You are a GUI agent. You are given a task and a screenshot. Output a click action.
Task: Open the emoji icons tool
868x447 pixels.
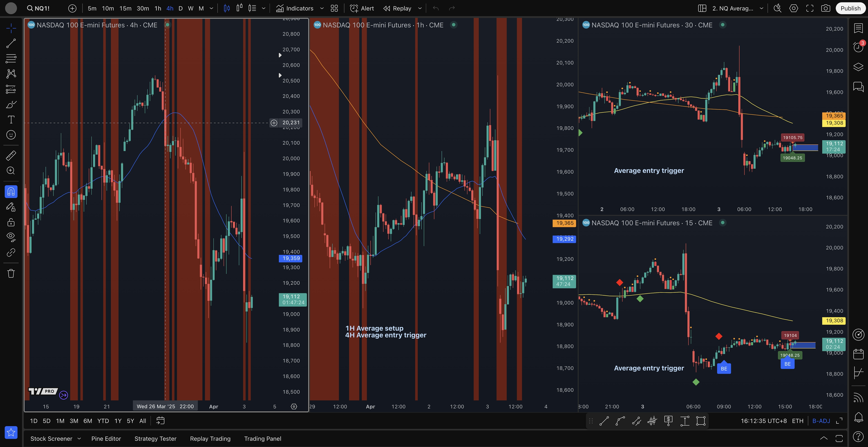[11, 135]
